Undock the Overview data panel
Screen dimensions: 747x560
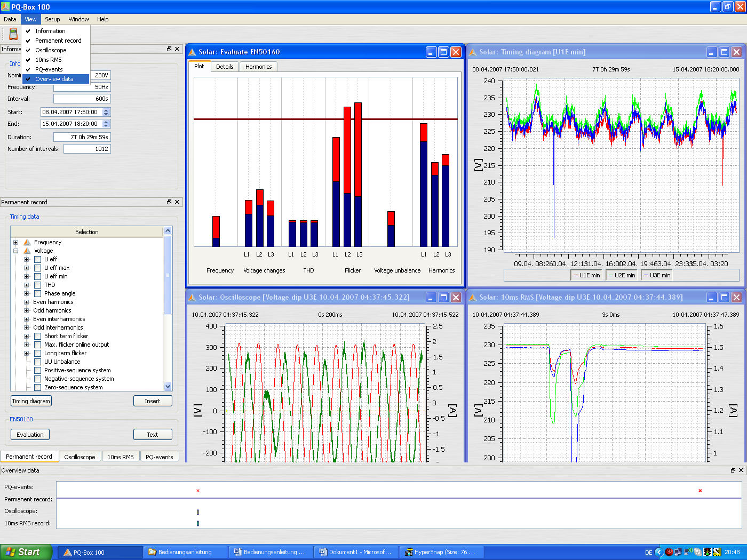click(733, 470)
